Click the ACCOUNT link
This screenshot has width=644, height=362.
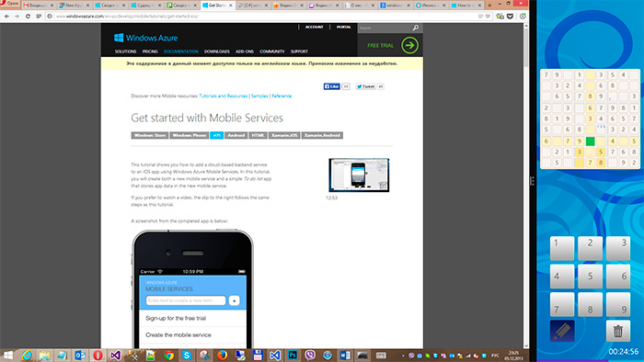pyautogui.click(x=315, y=27)
